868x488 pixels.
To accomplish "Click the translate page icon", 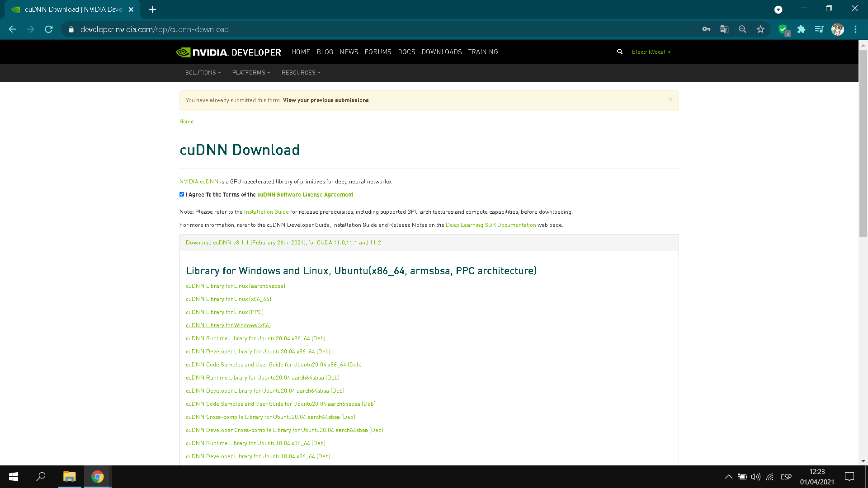I will pyautogui.click(x=724, y=29).
